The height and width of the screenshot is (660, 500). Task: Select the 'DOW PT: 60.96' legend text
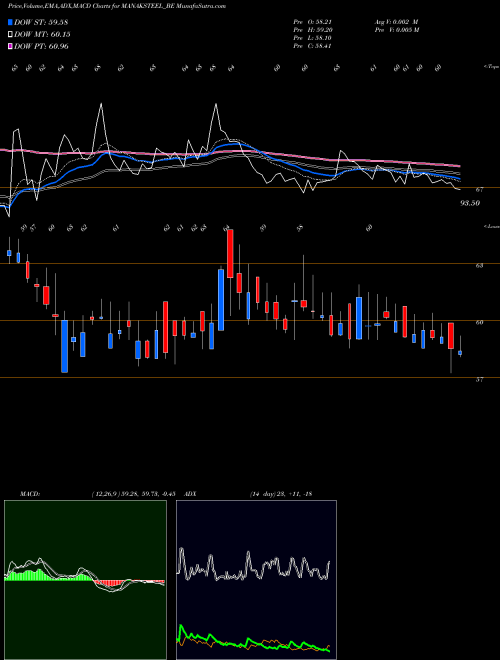tap(41, 46)
